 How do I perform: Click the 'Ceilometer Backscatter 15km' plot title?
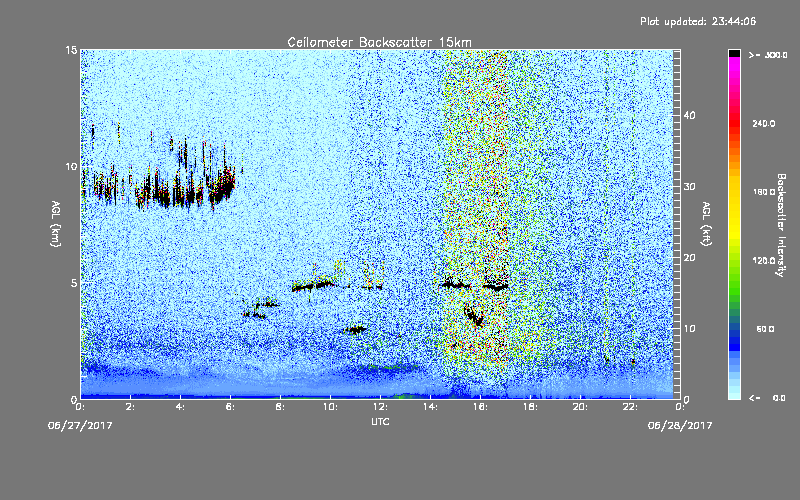[379, 42]
